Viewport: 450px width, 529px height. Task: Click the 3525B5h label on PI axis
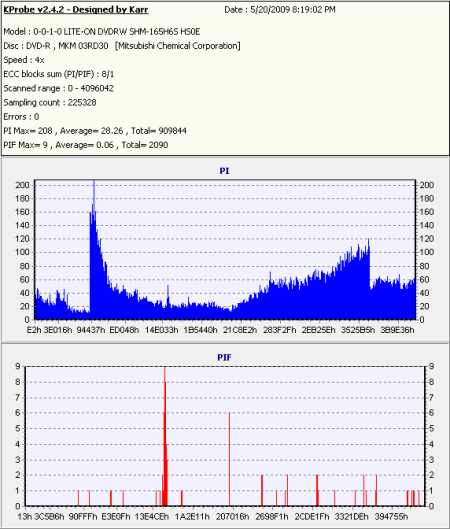tap(358, 330)
